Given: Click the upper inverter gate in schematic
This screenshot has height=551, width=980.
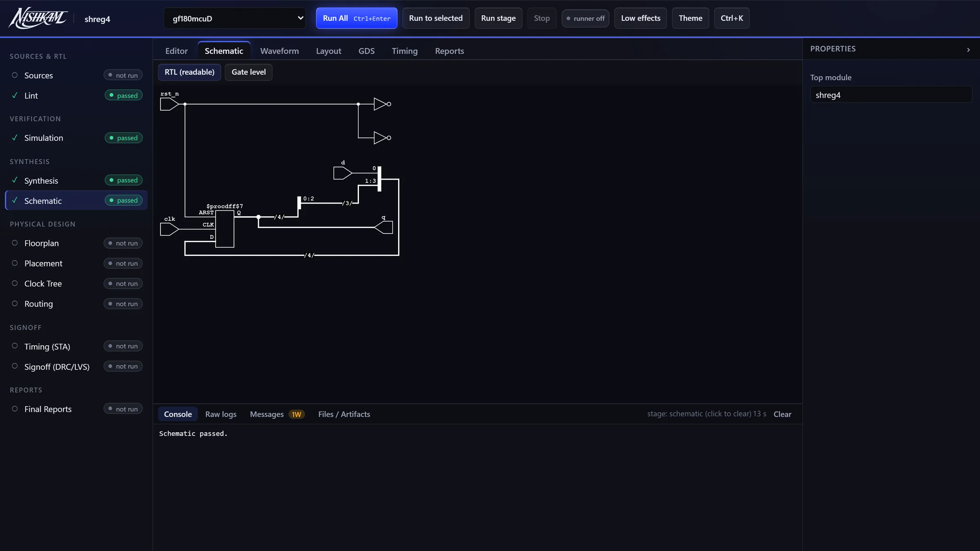Looking at the screenshot, I should click(x=382, y=104).
